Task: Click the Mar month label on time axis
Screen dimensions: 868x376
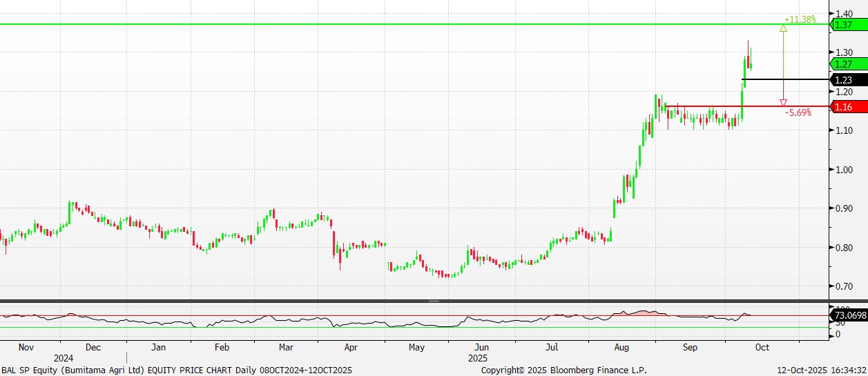Action: 286,348
